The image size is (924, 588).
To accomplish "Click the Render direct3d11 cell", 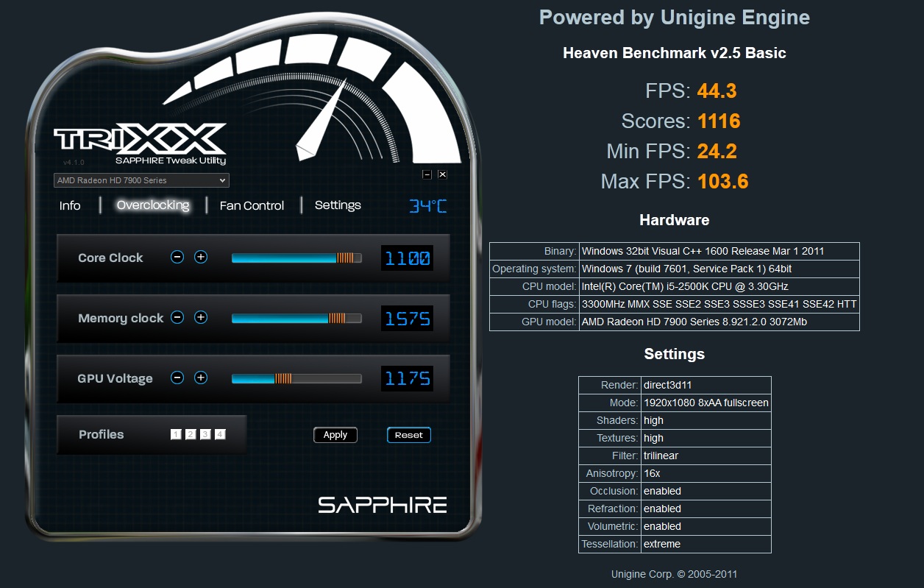I will tap(706, 385).
